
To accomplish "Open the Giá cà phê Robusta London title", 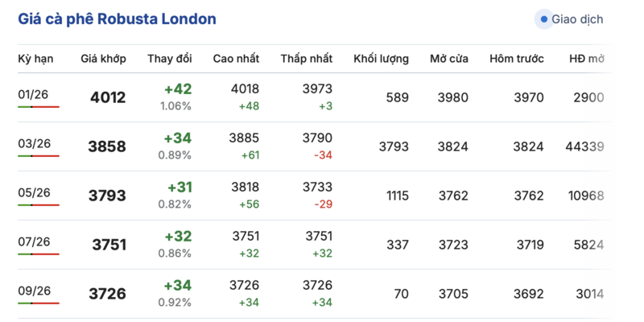I will pos(118,19).
